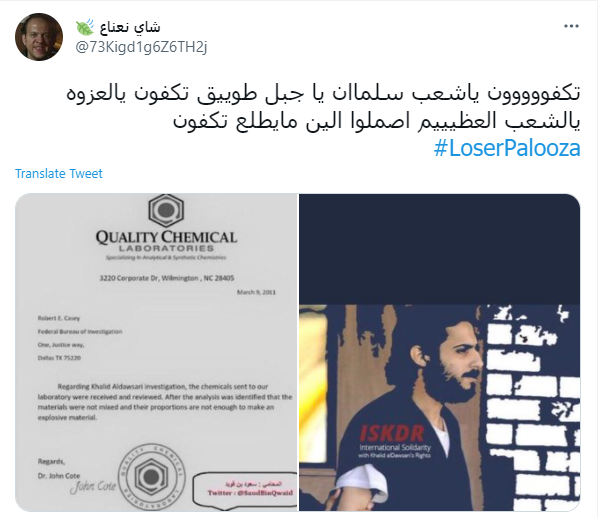The image size is (600, 518).
Task: Click the Quality Chemical hexagon logo
Action: 166,210
